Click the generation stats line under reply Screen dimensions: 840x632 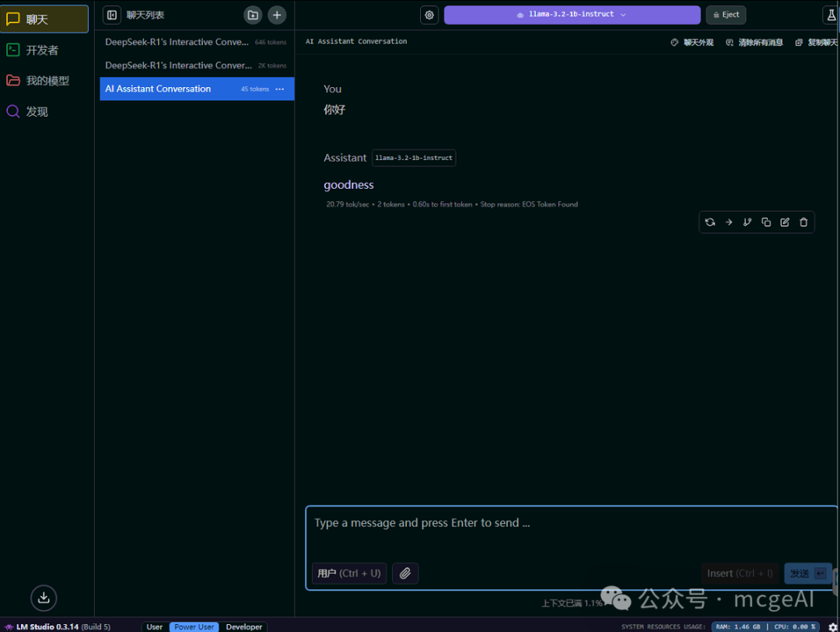pos(452,204)
